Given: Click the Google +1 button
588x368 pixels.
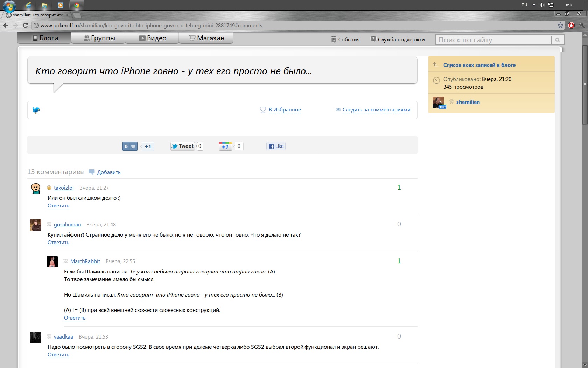Looking at the screenshot, I should pos(225,146).
